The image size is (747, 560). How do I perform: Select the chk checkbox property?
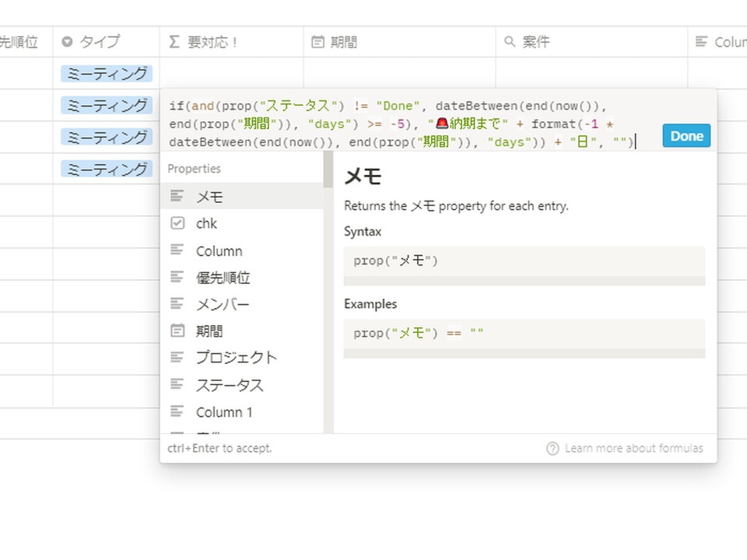242,223
